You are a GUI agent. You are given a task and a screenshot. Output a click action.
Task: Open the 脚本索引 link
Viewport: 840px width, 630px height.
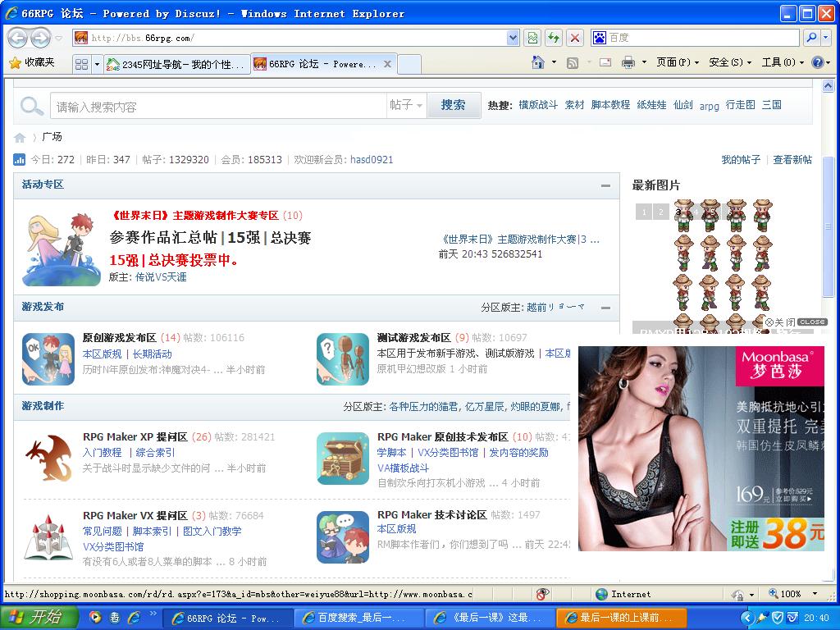(152, 532)
